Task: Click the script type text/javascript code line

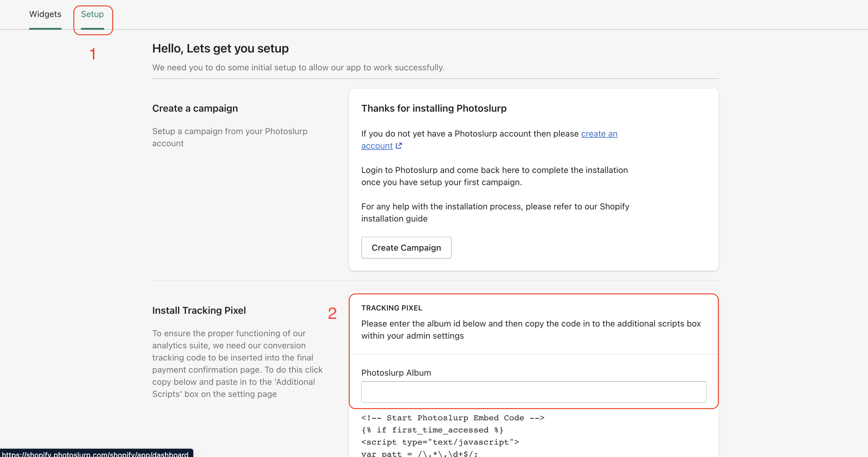Action: click(440, 442)
